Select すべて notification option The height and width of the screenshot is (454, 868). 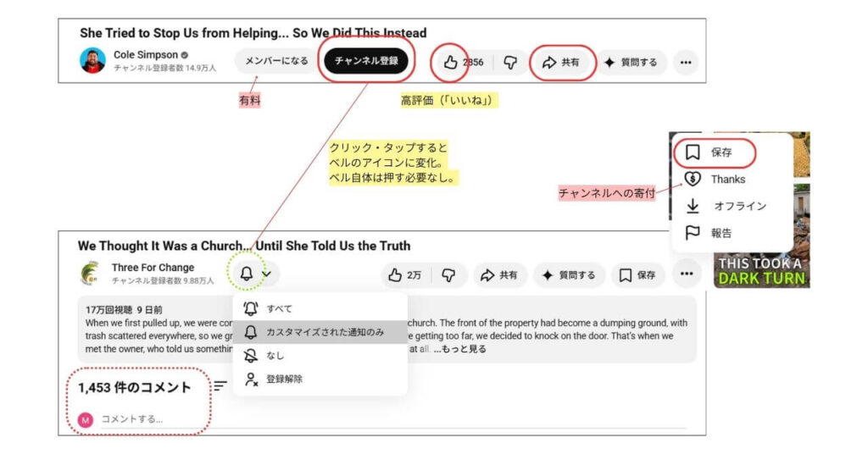(x=320, y=308)
